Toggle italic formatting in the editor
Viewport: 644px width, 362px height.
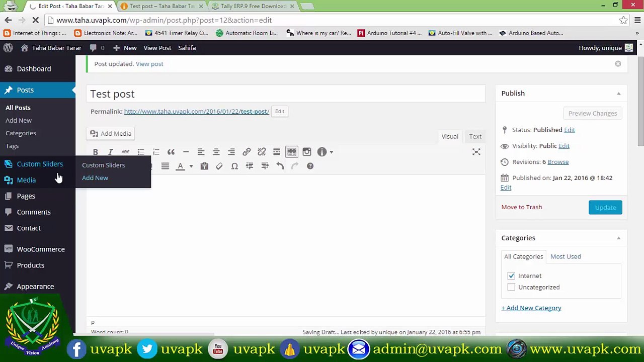pos(110,152)
